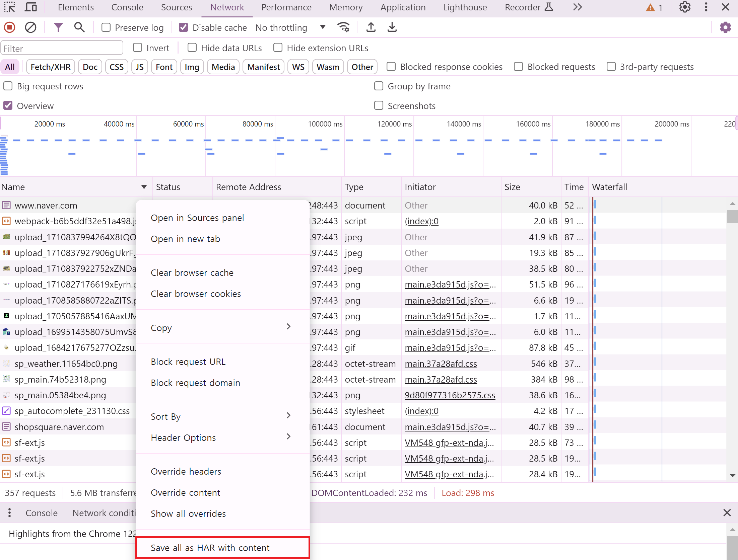Open main.37a28afd.css initiator link
Viewport: 738px width, 560px height.
pos(441,364)
